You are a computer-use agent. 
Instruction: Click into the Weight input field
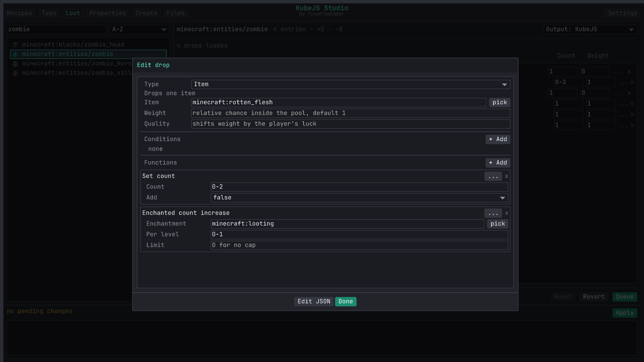point(351,113)
